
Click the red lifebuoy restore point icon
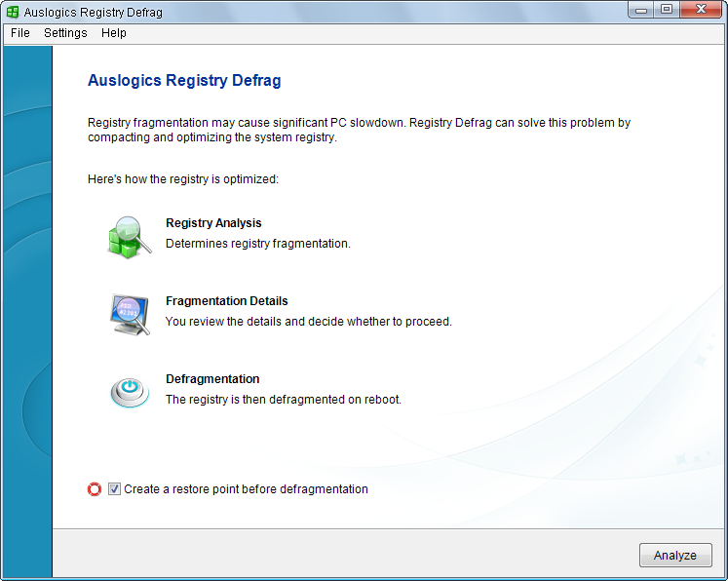point(95,489)
